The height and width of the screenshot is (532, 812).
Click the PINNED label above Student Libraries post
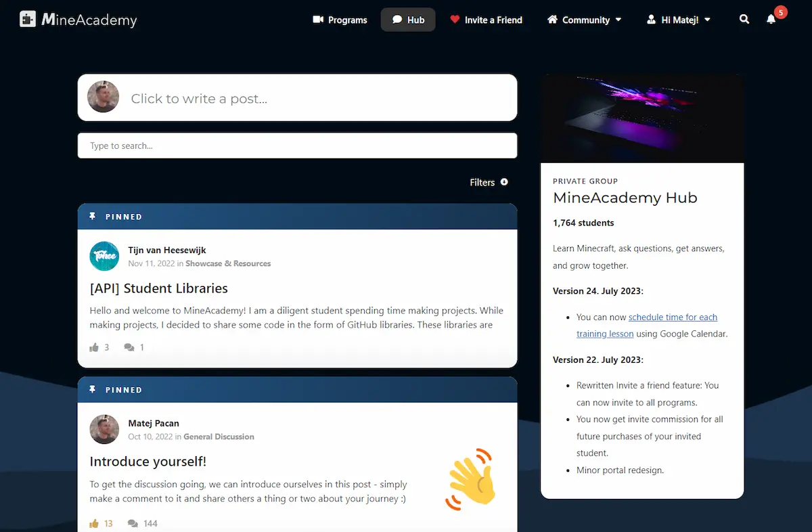pos(124,217)
